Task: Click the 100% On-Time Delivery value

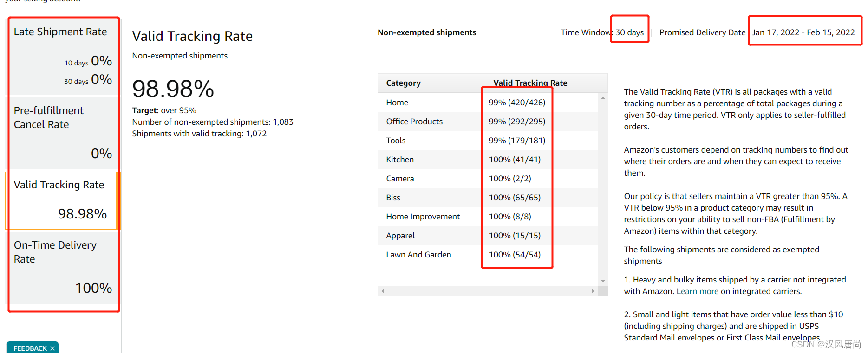Action: 94,288
